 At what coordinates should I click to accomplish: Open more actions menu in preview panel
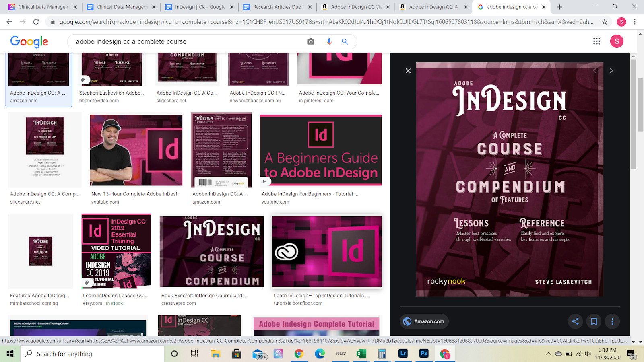click(612, 321)
